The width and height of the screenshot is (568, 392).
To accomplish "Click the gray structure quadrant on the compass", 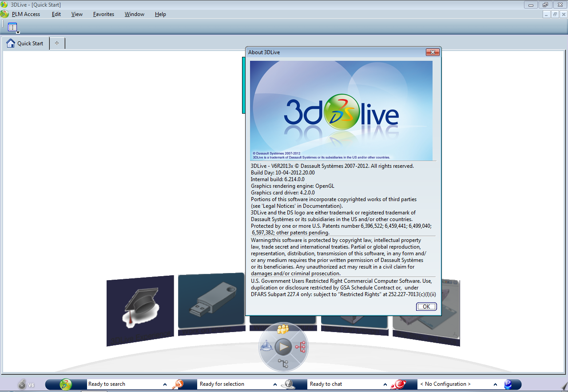I will point(283,364).
